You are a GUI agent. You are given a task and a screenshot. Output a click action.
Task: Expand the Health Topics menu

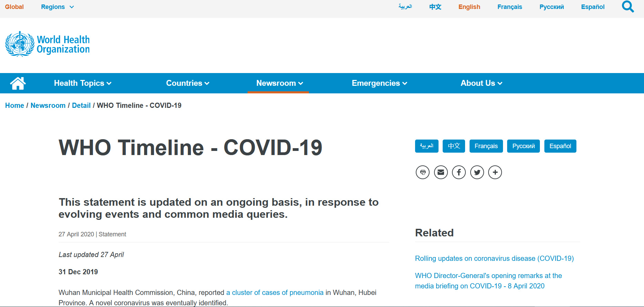tap(83, 83)
